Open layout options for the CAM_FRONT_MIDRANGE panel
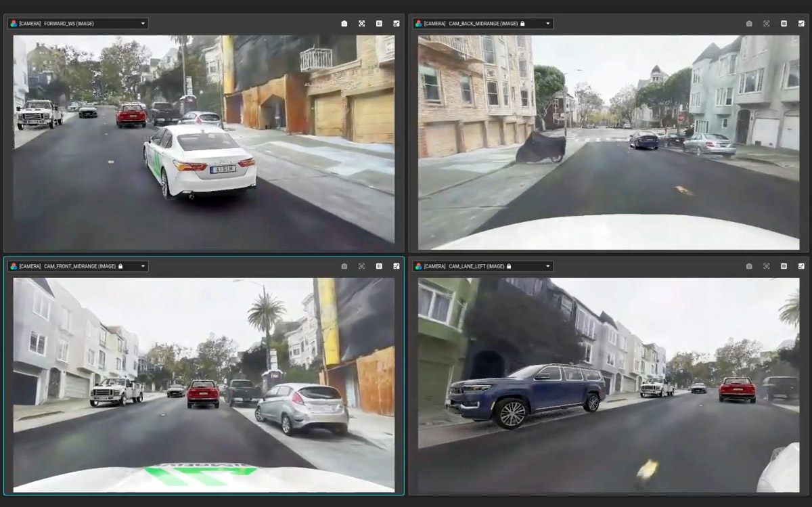Viewport: 812px width, 507px height. (397, 267)
